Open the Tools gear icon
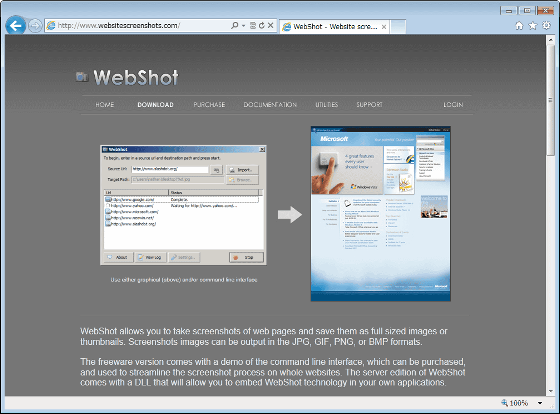The width and height of the screenshot is (560, 414). [546, 25]
